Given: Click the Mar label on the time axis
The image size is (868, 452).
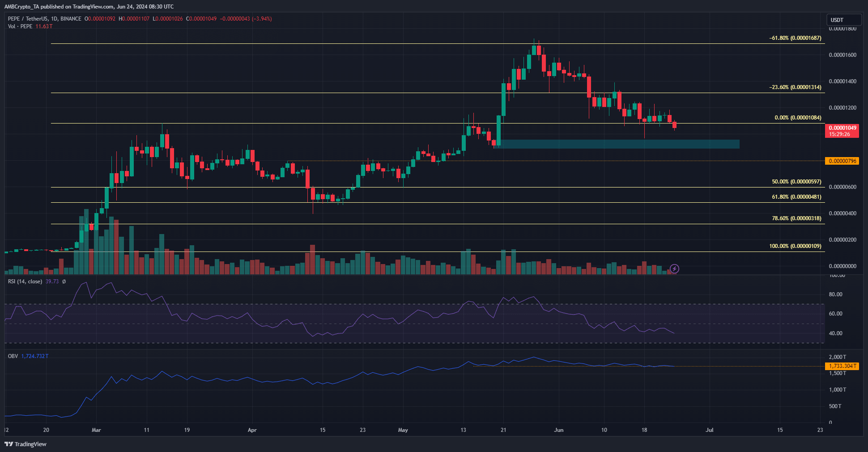Looking at the screenshot, I should coord(96,430).
